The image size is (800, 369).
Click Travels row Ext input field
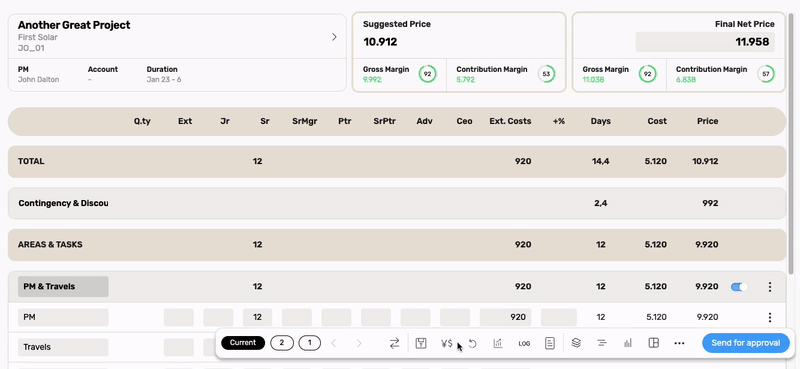pyautogui.click(x=179, y=347)
